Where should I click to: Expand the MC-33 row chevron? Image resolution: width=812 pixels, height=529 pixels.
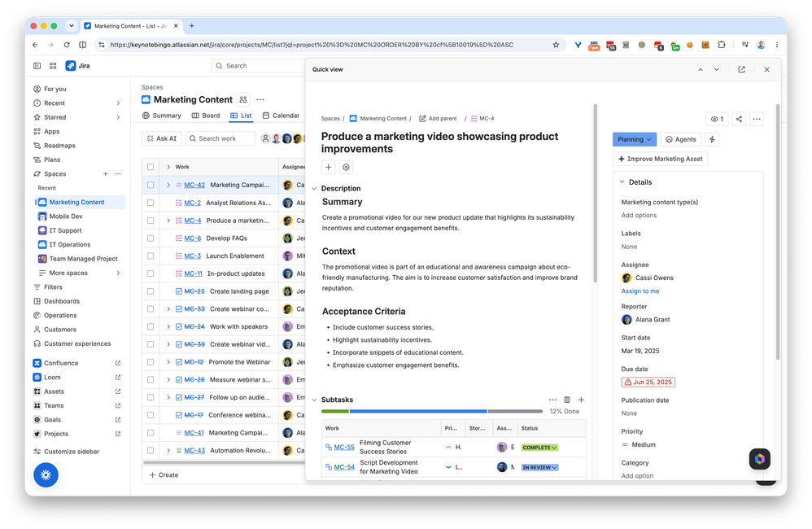(x=168, y=309)
